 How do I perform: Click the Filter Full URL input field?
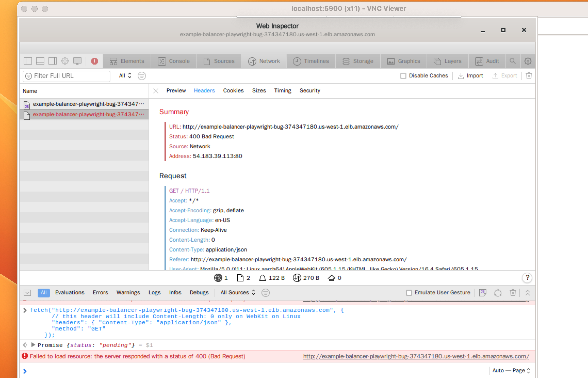(67, 76)
